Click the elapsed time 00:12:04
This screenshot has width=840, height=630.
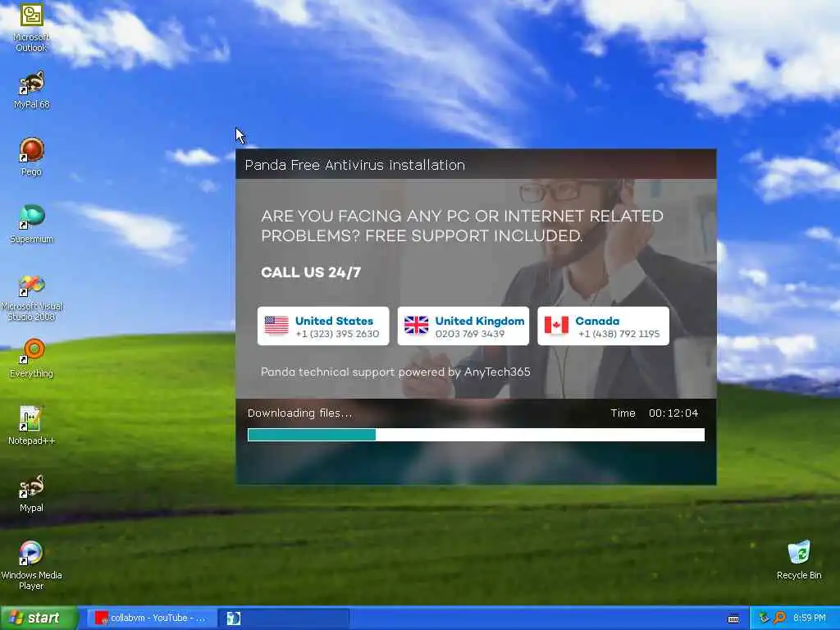click(673, 413)
